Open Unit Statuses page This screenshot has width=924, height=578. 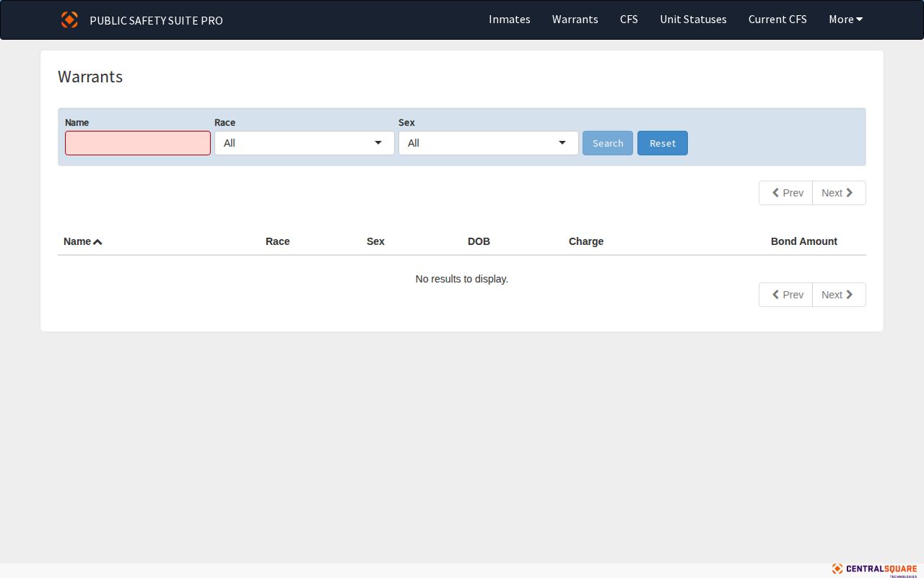[x=693, y=20]
